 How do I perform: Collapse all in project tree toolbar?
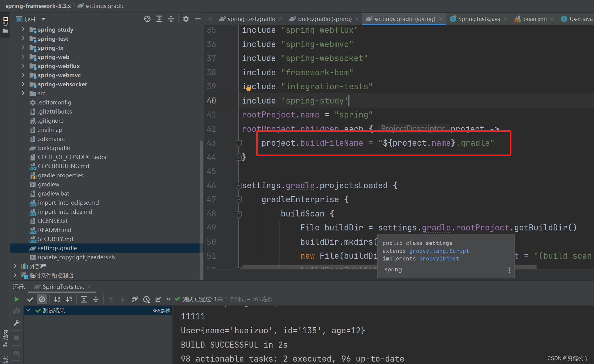(x=171, y=19)
